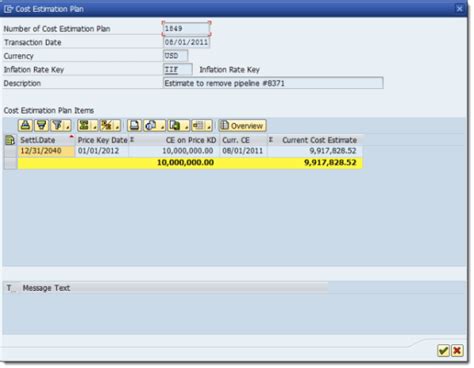474x368 pixels.
Task: Click the Currency field showing USD
Action: point(175,56)
